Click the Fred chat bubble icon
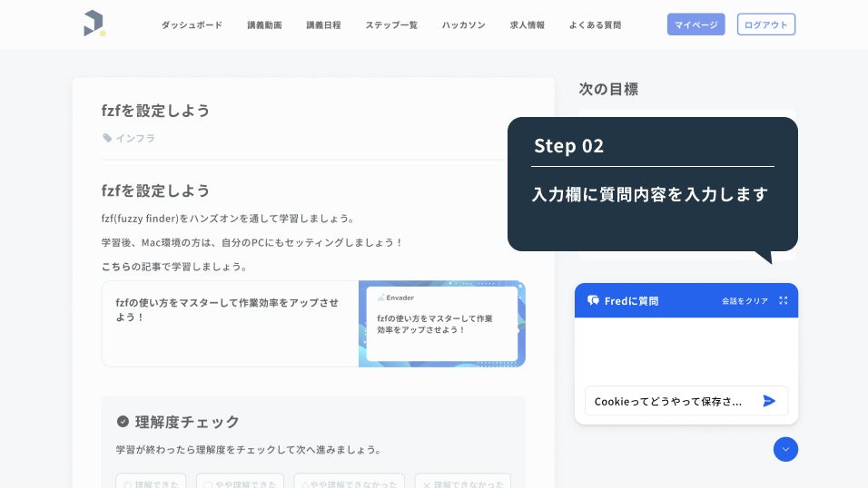 point(593,300)
